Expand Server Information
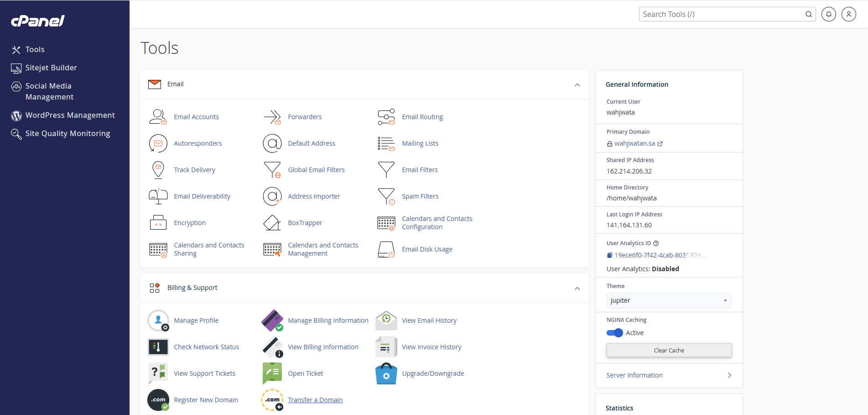The image size is (868, 415). pos(669,375)
